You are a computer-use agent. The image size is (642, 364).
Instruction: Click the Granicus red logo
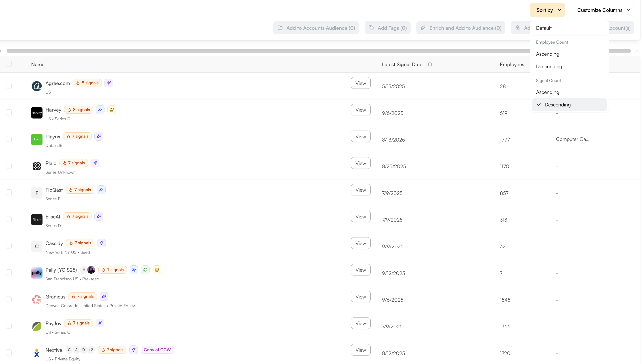click(x=37, y=300)
